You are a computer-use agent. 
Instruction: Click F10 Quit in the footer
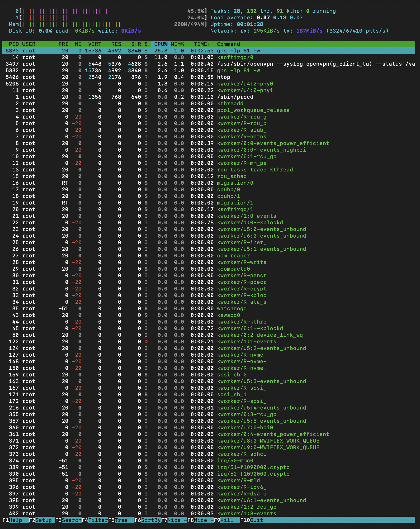(x=256, y=520)
